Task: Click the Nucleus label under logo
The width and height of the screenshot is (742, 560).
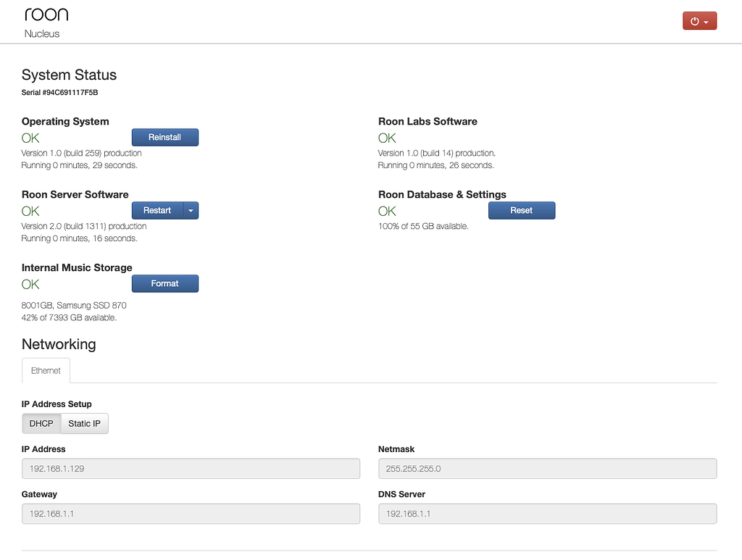Action: (x=42, y=34)
